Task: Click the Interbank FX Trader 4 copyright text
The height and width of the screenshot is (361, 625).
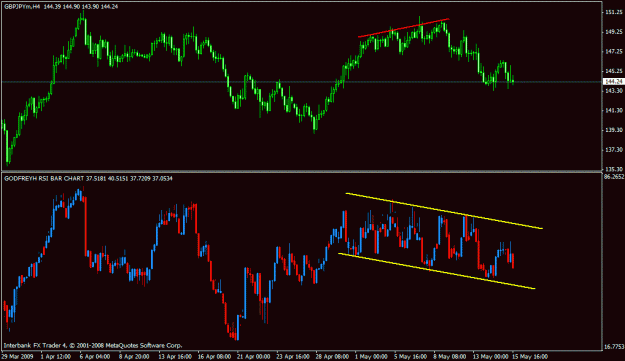Action: (93, 345)
